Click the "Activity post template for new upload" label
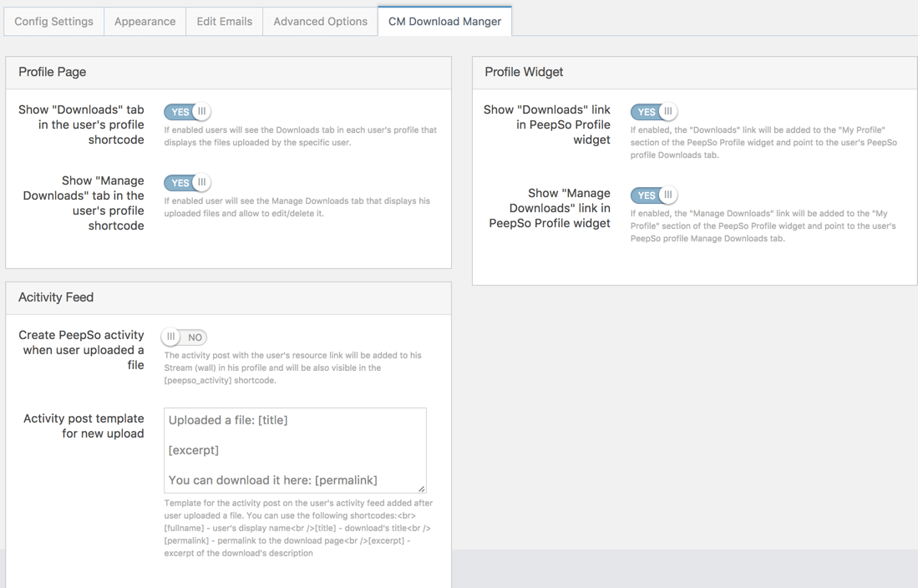The width and height of the screenshot is (918, 588). point(84,426)
